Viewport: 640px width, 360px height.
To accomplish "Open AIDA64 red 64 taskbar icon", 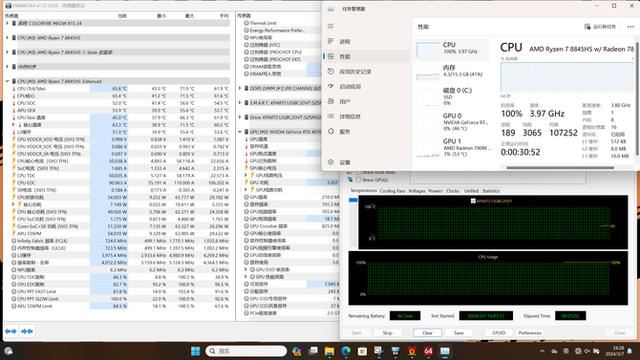I will click(x=428, y=351).
